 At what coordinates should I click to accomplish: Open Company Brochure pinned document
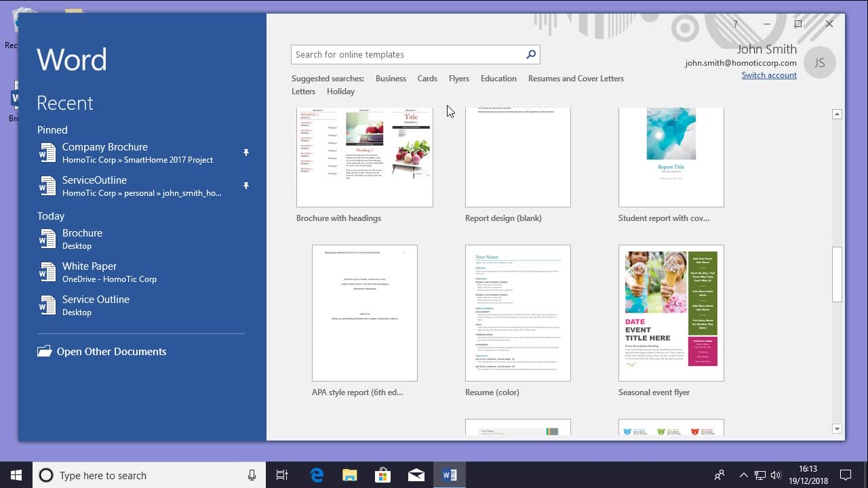pyautogui.click(x=144, y=153)
